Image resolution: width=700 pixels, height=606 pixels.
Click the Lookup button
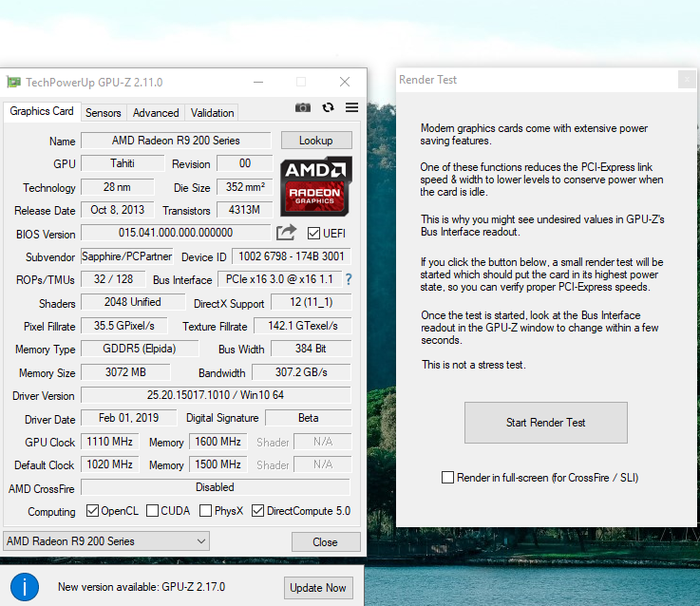click(x=316, y=141)
